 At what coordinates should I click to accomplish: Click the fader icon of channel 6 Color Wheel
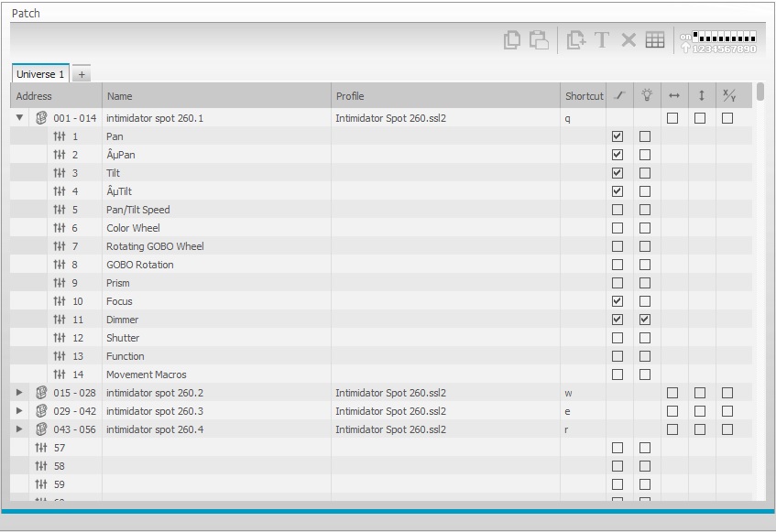pyautogui.click(x=60, y=228)
